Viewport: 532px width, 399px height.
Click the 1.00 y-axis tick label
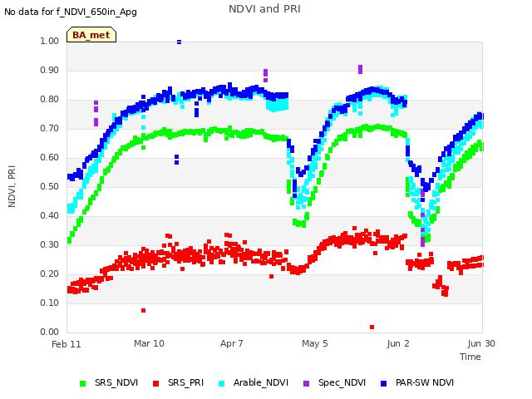[50, 41]
